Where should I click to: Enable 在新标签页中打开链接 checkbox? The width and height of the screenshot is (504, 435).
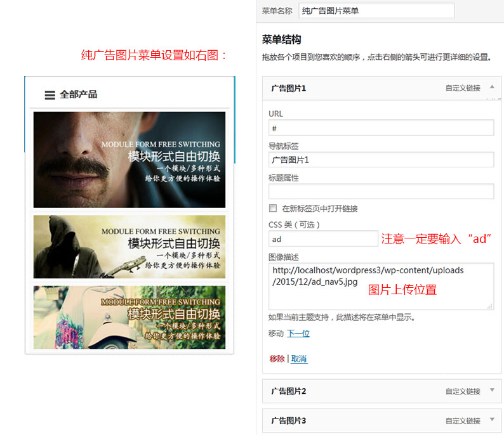click(x=273, y=208)
